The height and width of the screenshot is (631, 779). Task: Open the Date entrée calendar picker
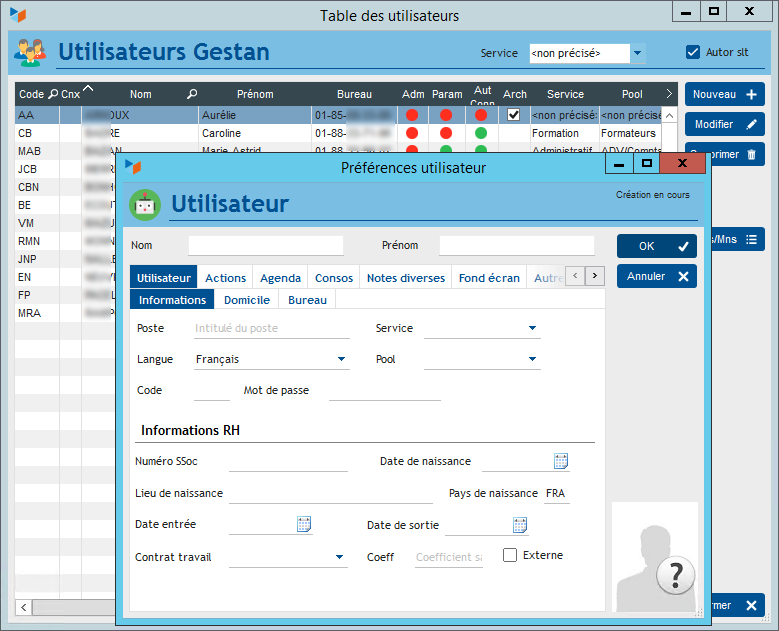click(304, 524)
